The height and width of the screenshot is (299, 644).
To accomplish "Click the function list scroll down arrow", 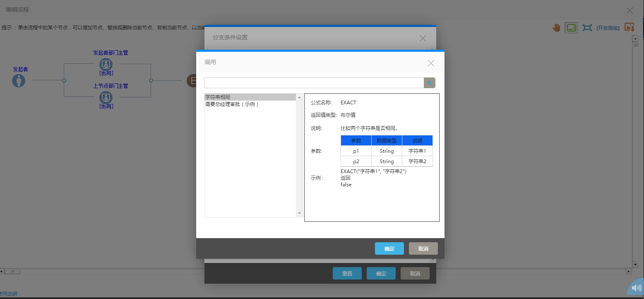I will (x=299, y=213).
